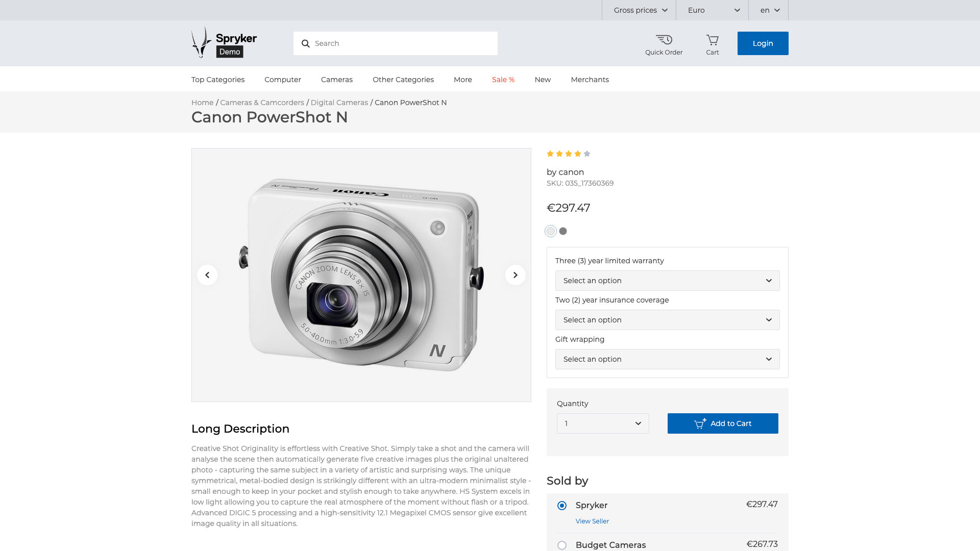This screenshot has width=980, height=551.
Task: Open the Quantity dropdown
Action: pyautogui.click(x=603, y=423)
